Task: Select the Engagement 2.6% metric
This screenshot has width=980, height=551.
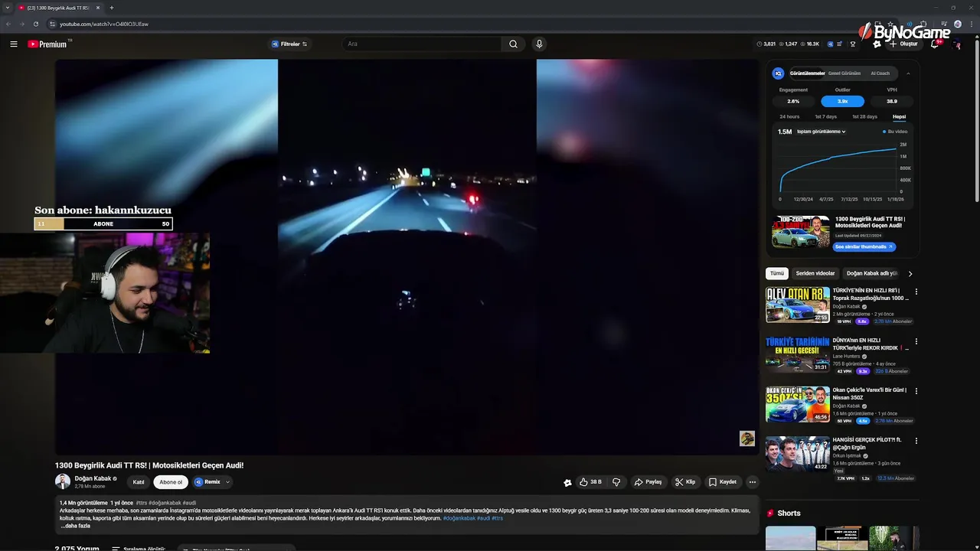Action: [x=793, y=101]
